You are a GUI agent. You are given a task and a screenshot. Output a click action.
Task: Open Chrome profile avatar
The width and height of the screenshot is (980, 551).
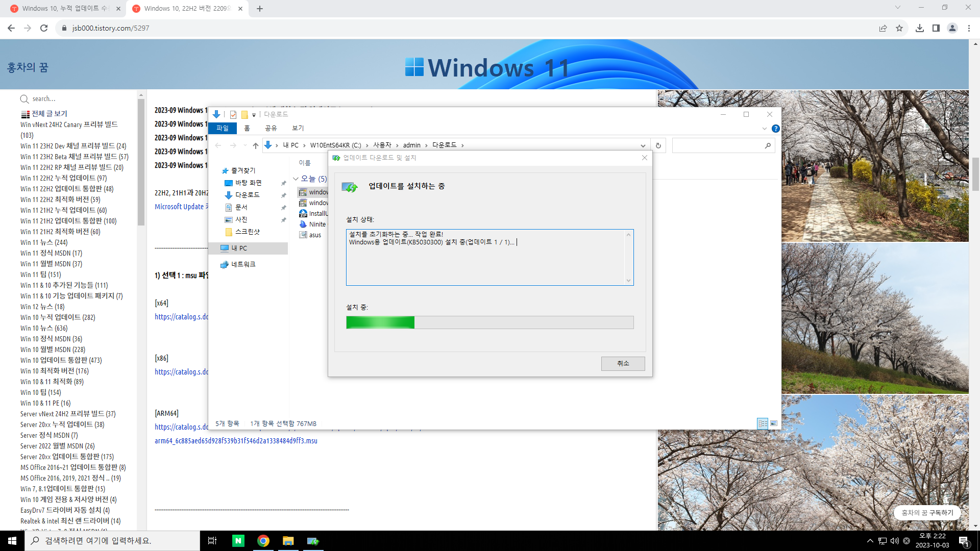pos(952,28)
